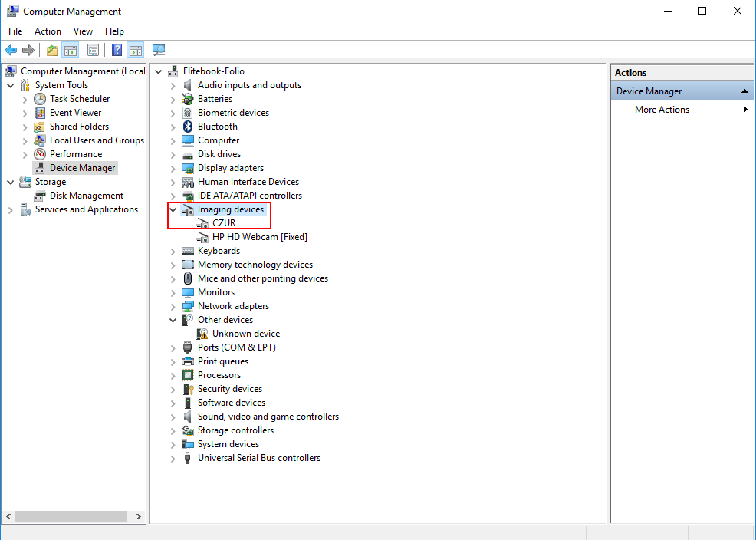Click the Bluetooth icon in device list
Screen dimensions: 756x540
pos(188,127)
